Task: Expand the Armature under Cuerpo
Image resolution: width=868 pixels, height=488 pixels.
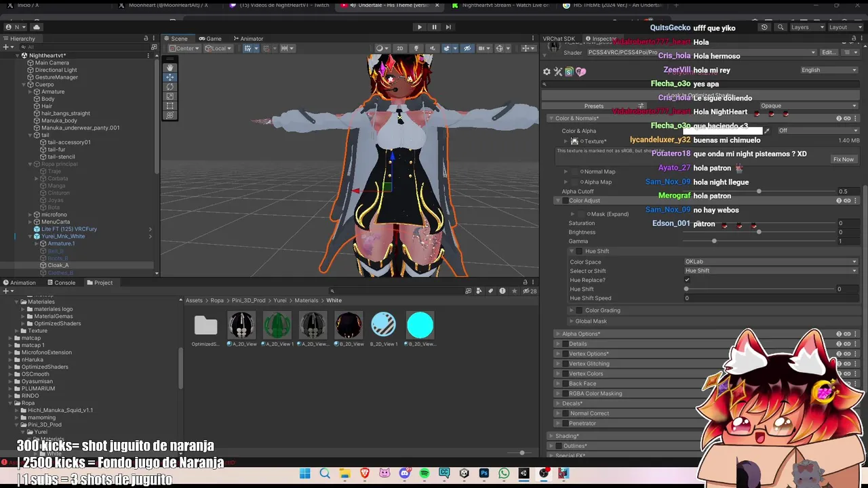Action: 30,91
